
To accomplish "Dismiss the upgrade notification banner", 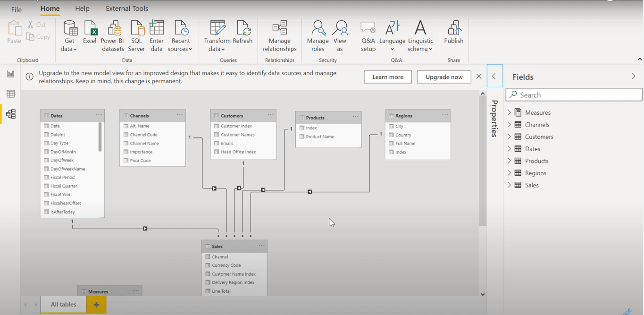I will click(479, 77).
